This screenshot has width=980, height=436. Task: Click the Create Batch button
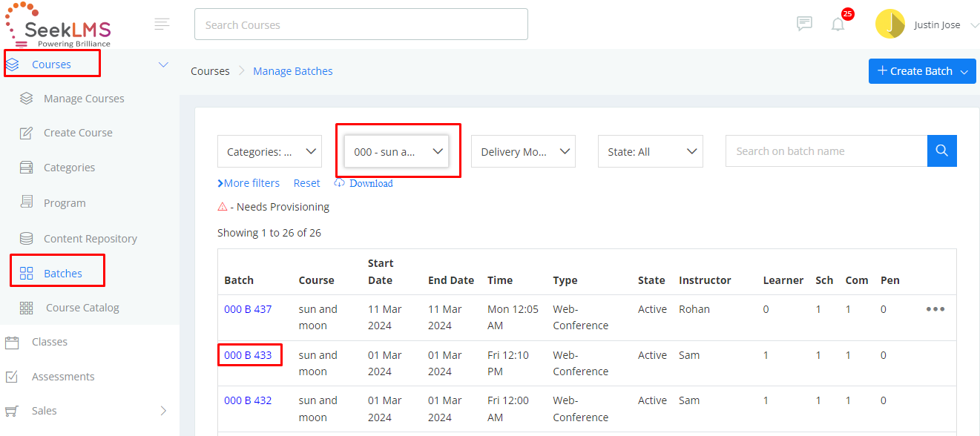tap(922, 71)
